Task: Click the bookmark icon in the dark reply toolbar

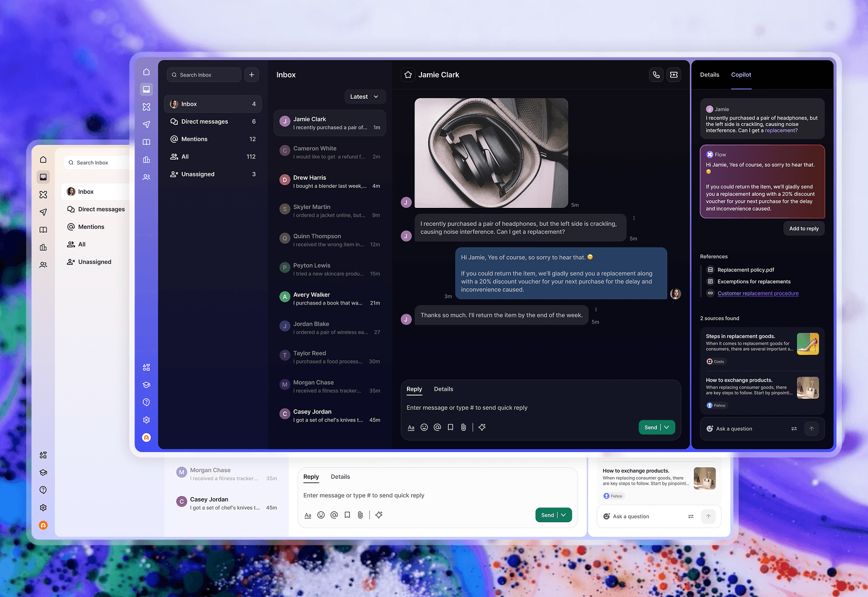Action: coord(450,428)
